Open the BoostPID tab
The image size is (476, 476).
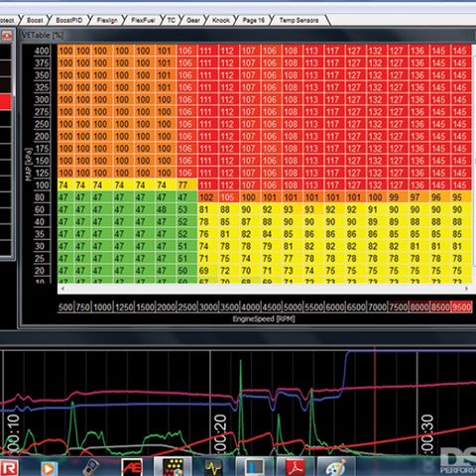click(68, 20)
